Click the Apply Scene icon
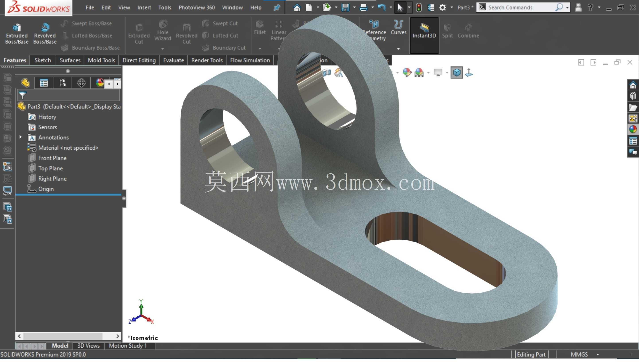 (419, 73)
